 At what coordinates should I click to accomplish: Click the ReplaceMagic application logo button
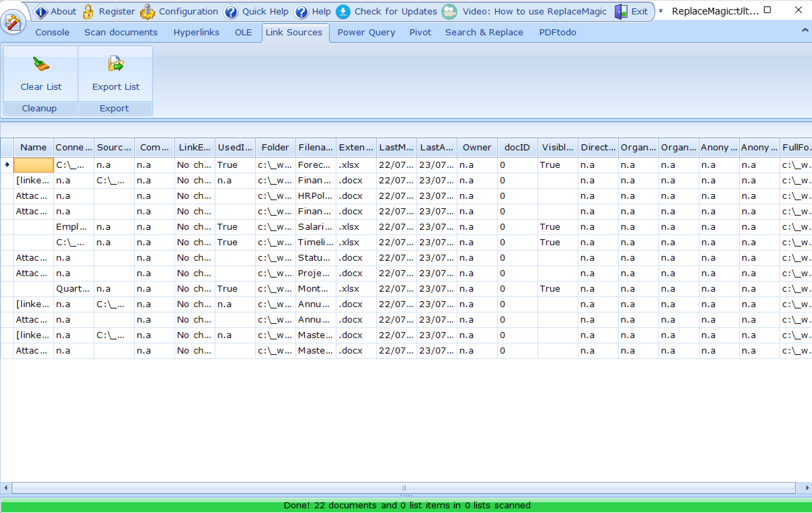point(13,23)
